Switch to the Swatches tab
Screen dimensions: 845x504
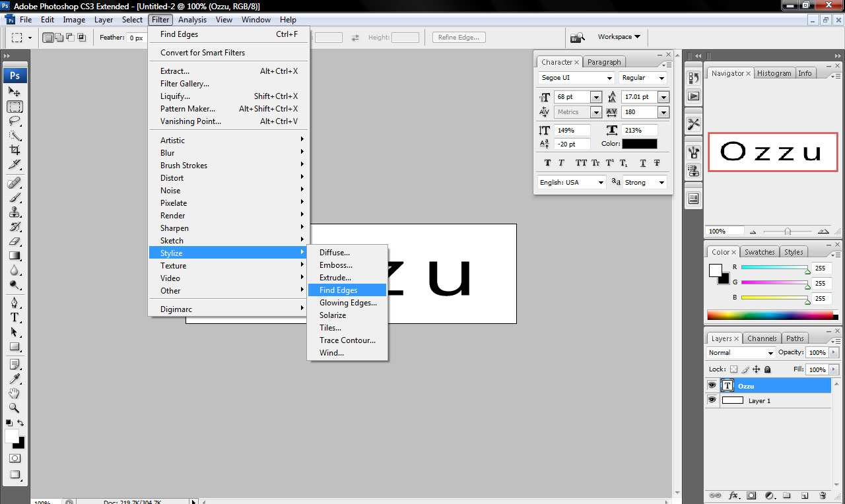pyautogui.click(x=760, y=252)
